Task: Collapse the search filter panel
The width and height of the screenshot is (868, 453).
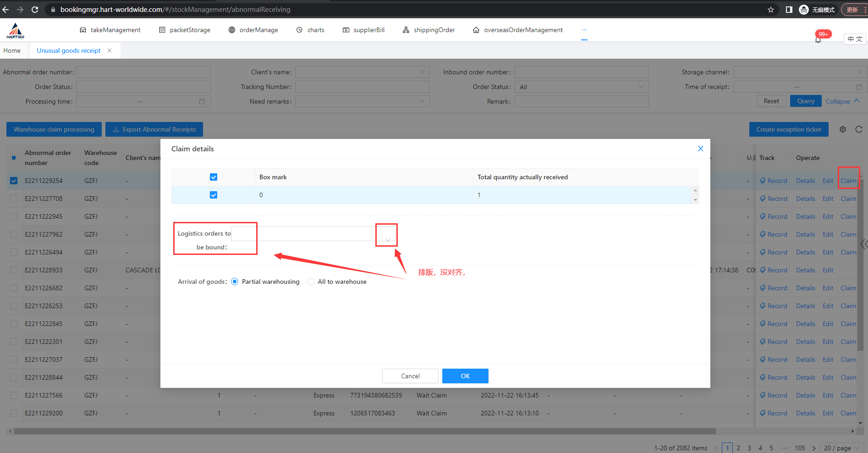Action: (x=842, y=101)
